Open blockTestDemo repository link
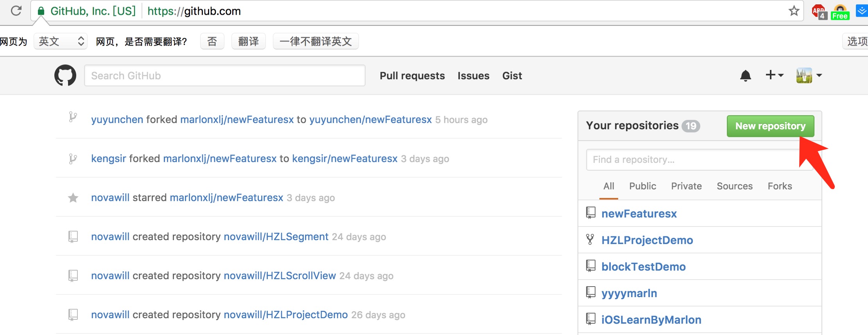The width and height of the screenshot is (868, 335). (x=644, y=267)
